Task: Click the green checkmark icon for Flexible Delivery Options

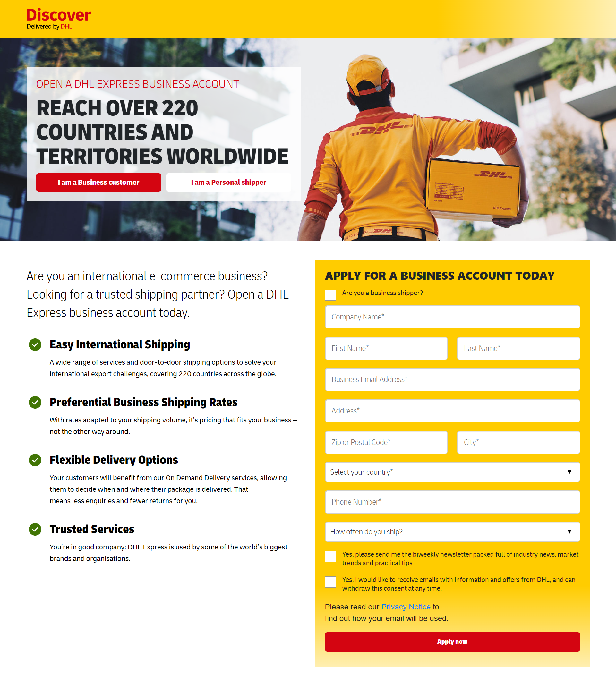Action: [x=36, y=459]
